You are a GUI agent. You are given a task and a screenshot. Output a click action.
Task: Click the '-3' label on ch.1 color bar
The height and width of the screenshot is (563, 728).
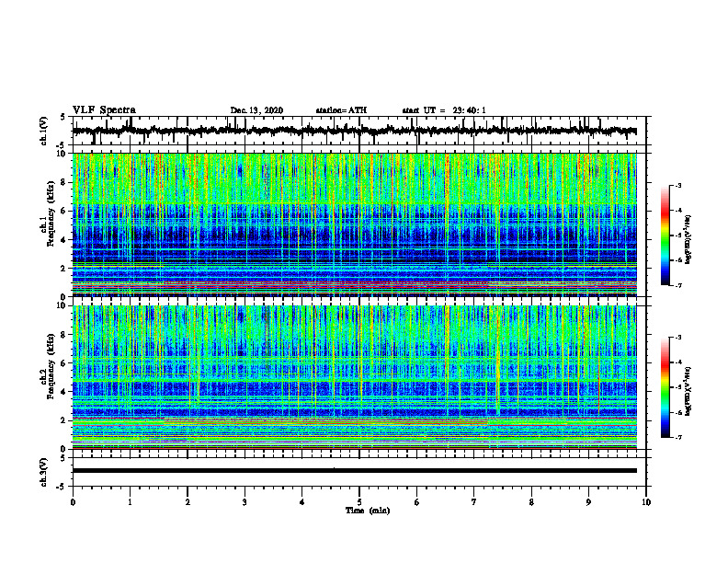pos(677,186)
